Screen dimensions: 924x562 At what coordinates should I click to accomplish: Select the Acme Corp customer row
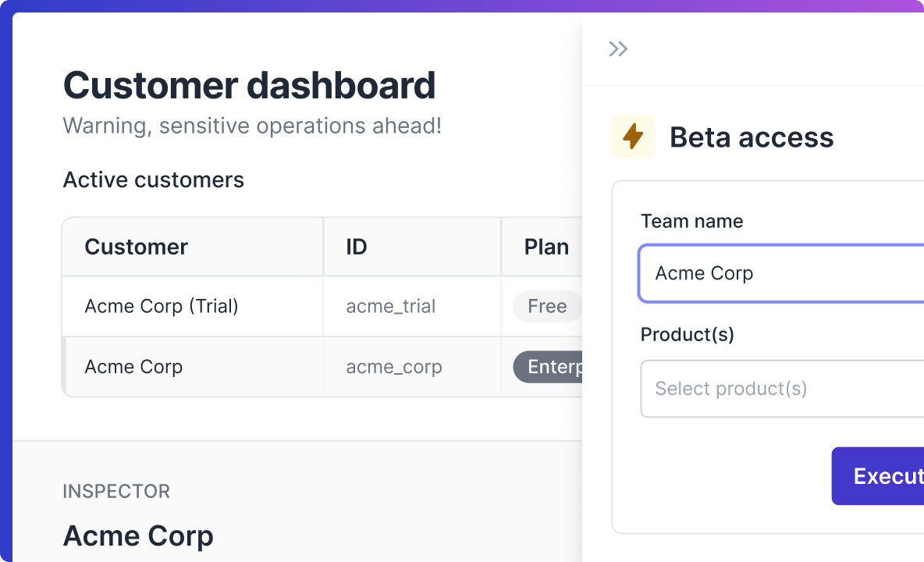[x=133, y=367]
